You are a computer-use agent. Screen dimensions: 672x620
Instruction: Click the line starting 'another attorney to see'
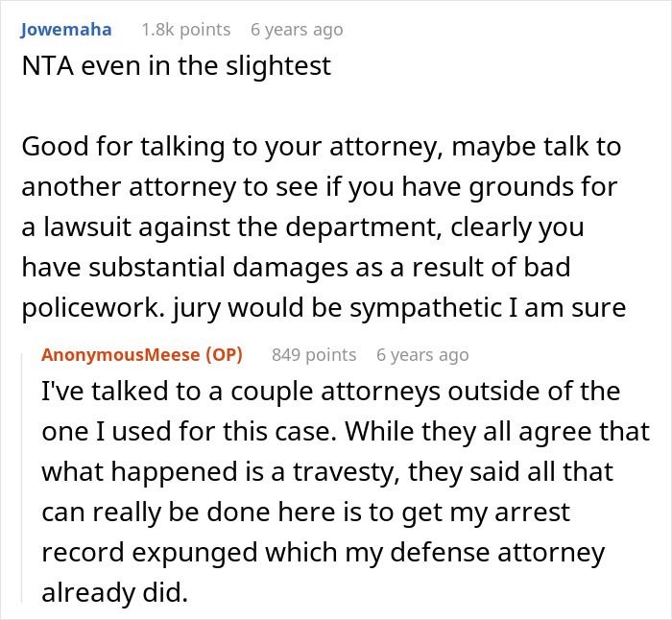point(320,187)
